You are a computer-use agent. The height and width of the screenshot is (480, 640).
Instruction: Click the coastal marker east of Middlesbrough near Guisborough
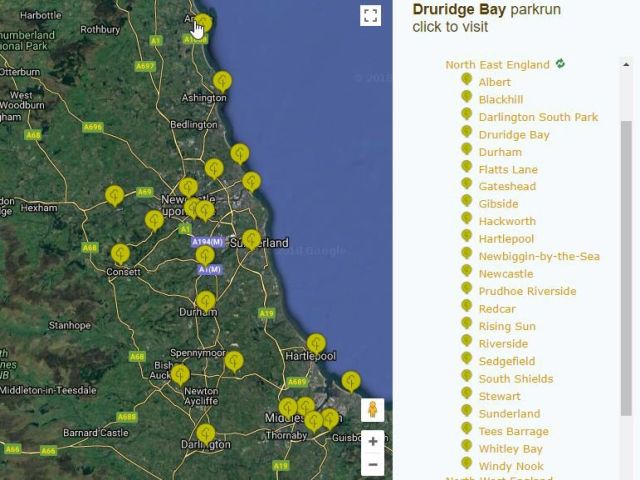351,381
